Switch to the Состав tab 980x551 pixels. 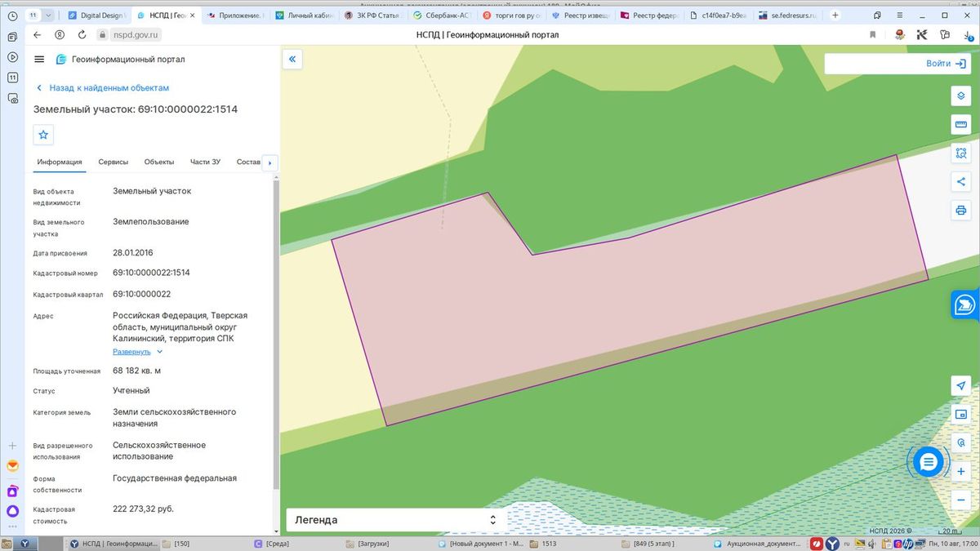[x=248, y=162]
